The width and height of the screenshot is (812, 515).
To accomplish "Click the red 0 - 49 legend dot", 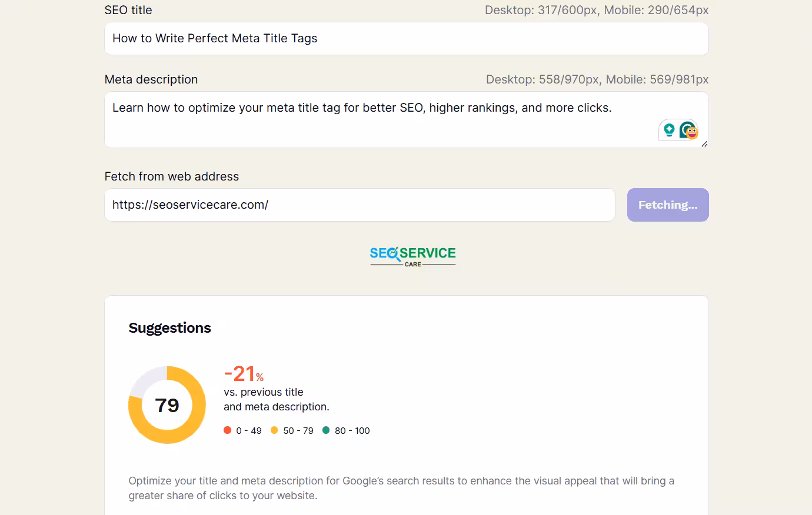I will [227, 430].
